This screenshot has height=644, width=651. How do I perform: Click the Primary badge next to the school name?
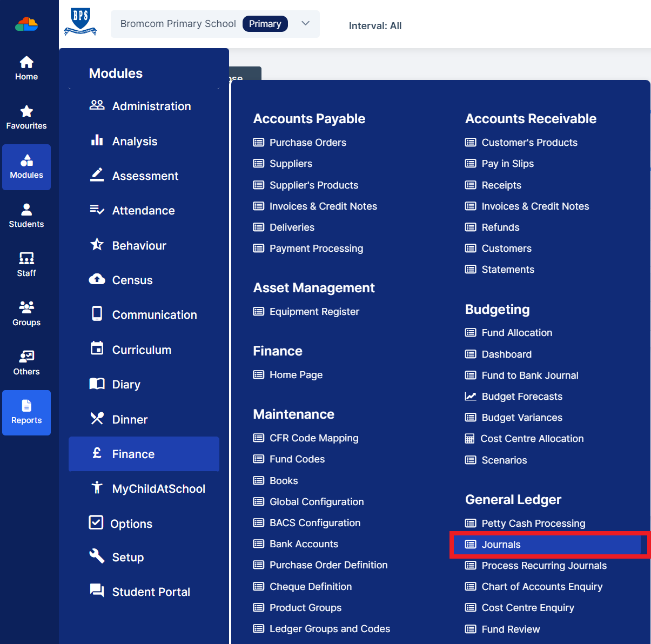[x=265, y=24]
